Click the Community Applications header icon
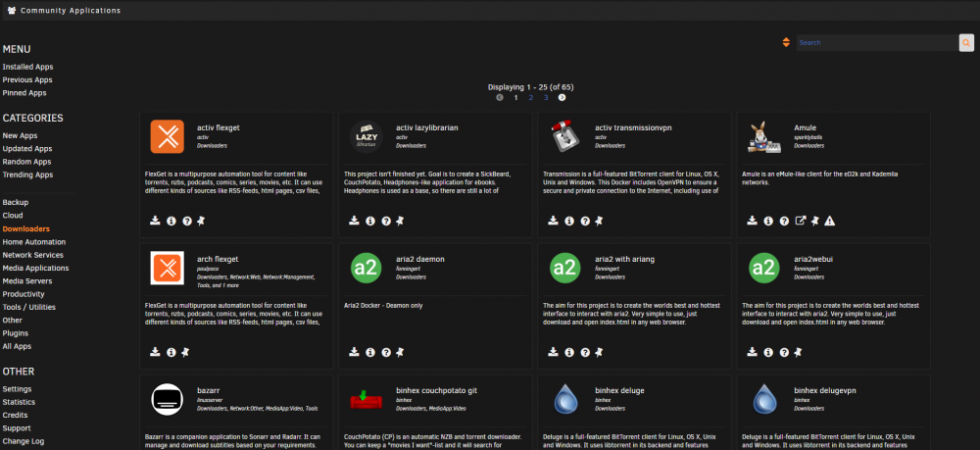Viewport: 980px width, 450px height. pos(12,11)
